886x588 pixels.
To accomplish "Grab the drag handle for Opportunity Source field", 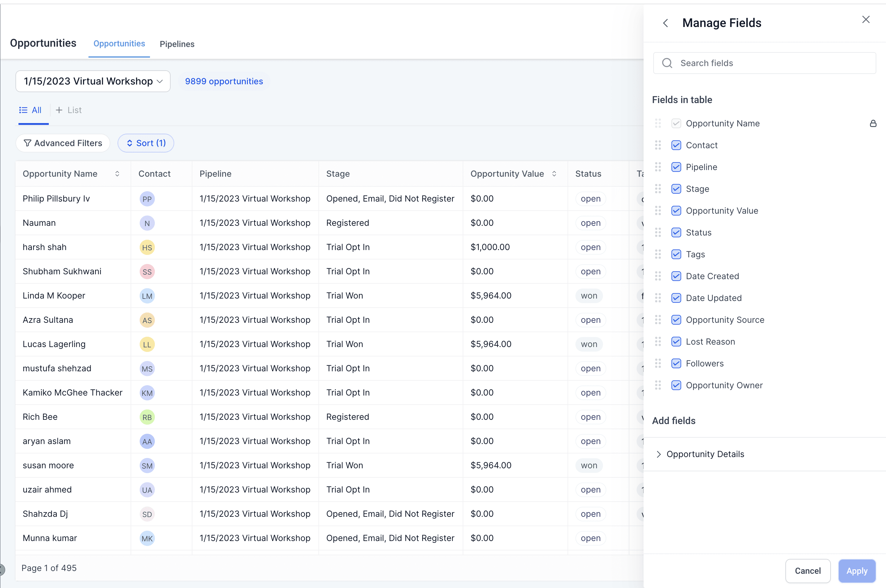I will pos(658,319).
